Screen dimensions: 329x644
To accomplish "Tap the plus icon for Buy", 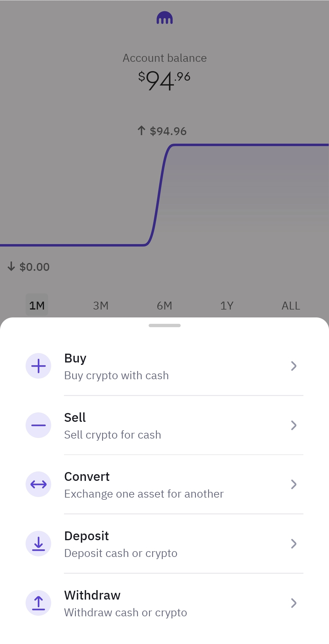I will pyautogui.click(x=38, y=366).
